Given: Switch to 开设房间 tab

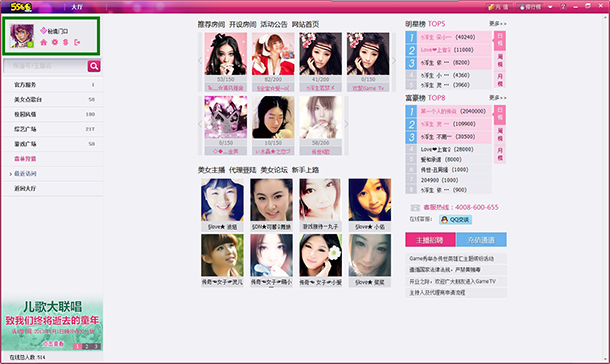Looking at the screenshot, I should point(243,24).
